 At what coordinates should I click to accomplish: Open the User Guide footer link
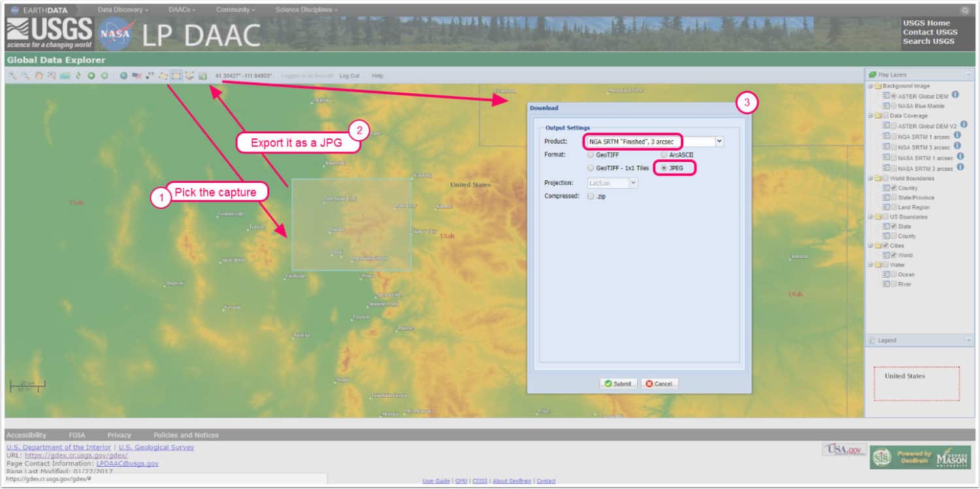(x=436, y=481)
